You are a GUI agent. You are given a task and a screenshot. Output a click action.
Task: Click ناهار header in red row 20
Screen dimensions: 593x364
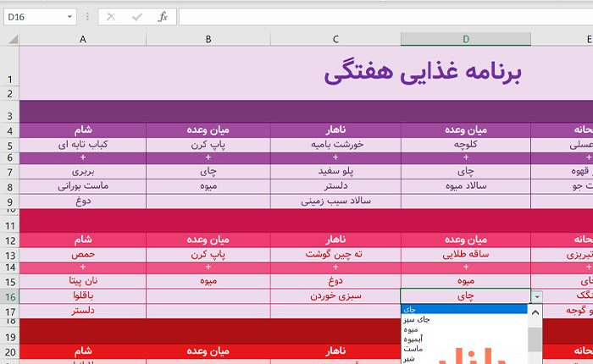[x=335, y=351]
